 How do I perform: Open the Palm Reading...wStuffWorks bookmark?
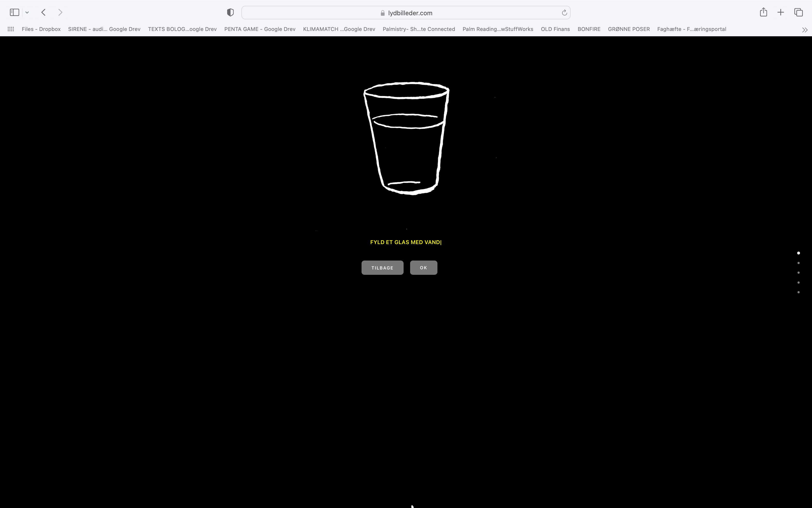[498, 29]
